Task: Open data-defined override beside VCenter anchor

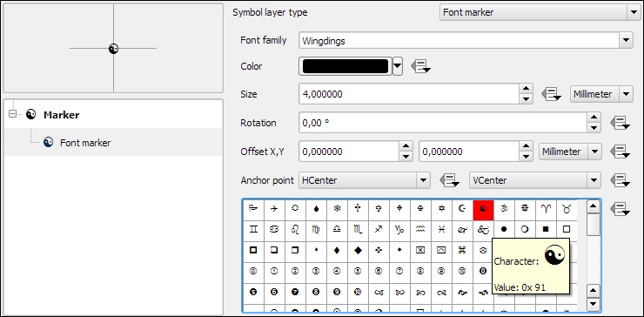Action: (620, 180)
